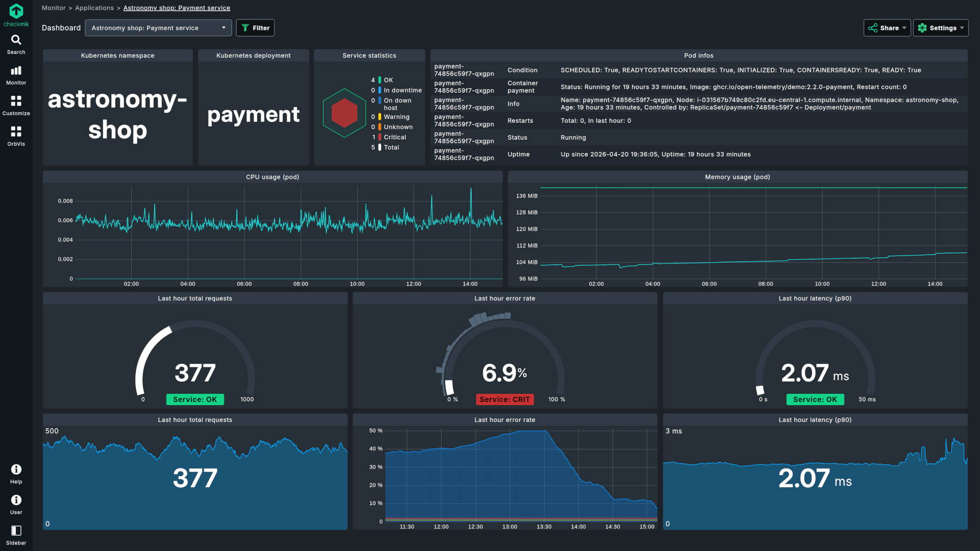Viewport: 980px width, 551px height.
Task: Open Astronomy shop: Payment service breadcrumb link
Action: [x=177, y=8]
